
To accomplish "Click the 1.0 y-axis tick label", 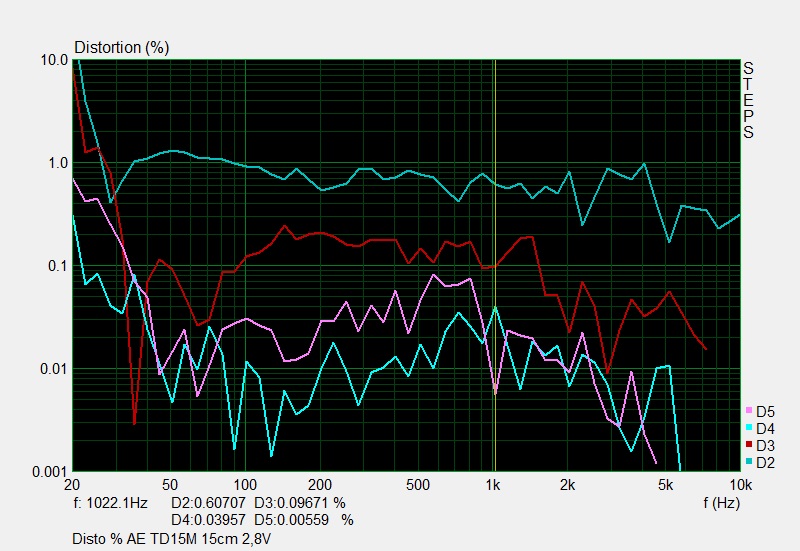I will pos(58,163).
